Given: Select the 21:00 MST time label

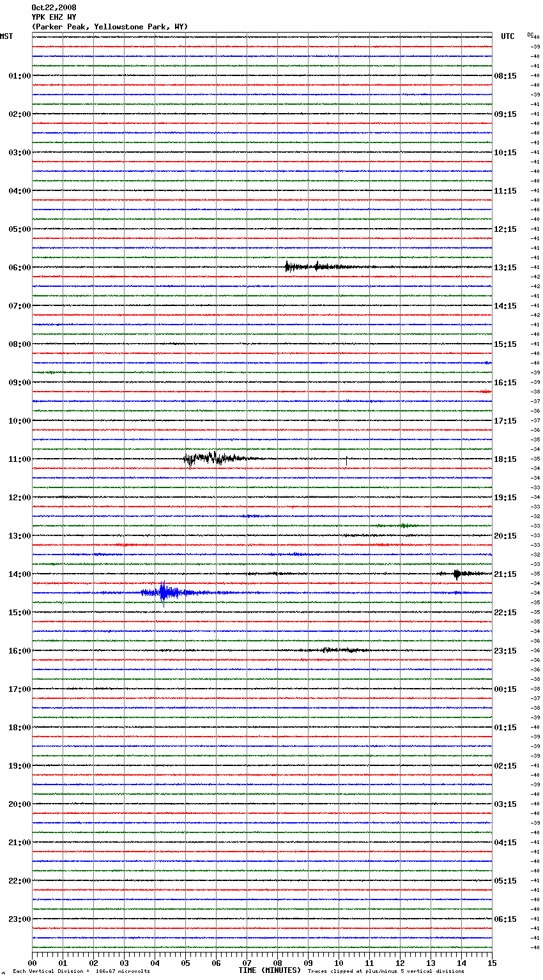Looking at the screenshot, I should click(20, 843).
